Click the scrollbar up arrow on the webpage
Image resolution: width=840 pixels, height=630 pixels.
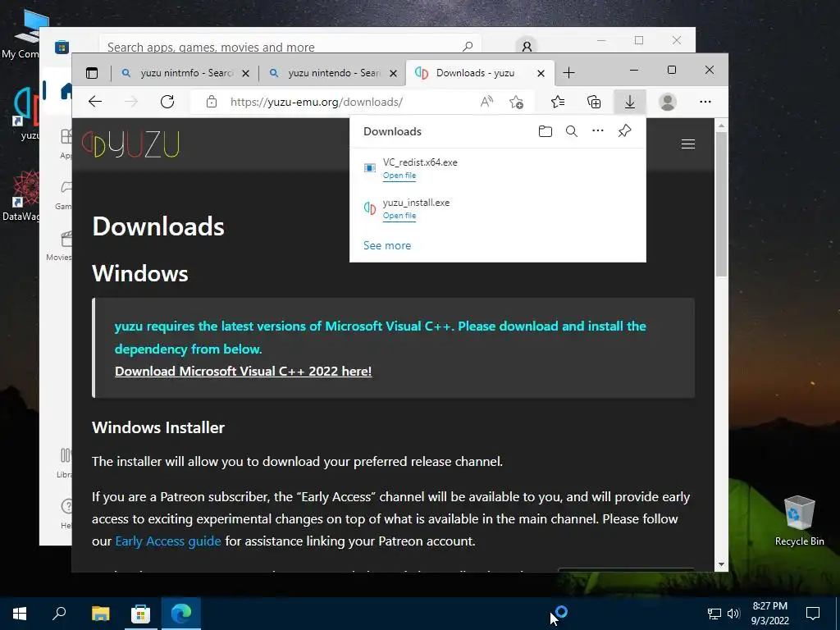(721, 126)
